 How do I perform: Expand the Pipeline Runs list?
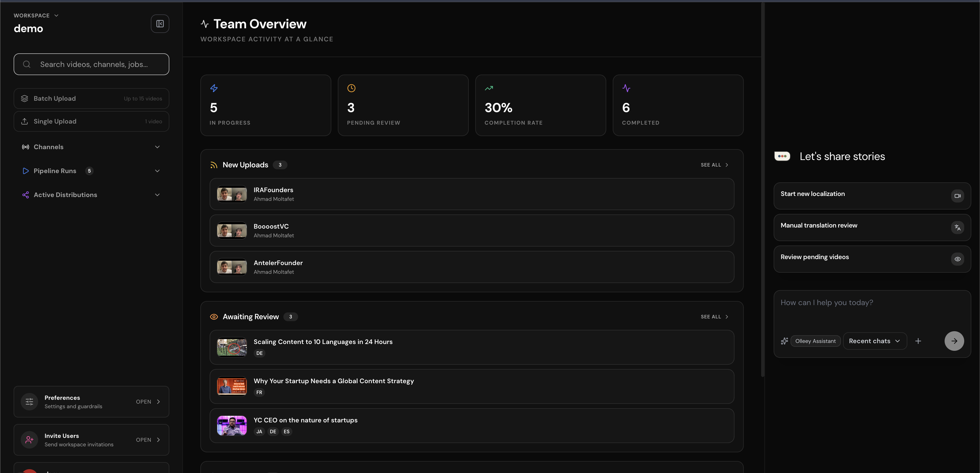tap(157, 171)
